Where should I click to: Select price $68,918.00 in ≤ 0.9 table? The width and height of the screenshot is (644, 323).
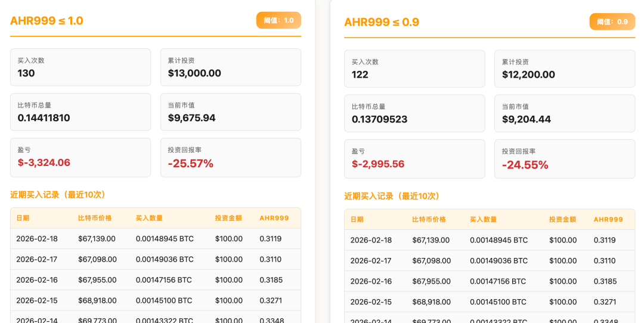(x=431, y=302)
